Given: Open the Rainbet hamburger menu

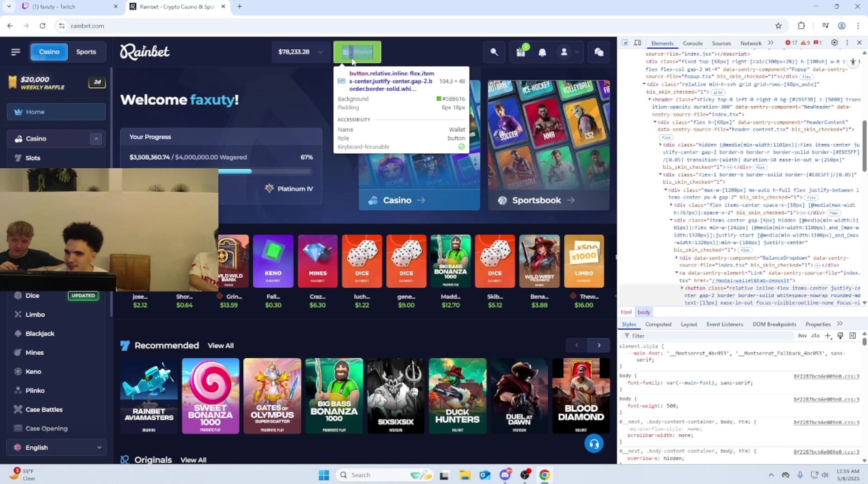Looking at the screenshot, I should point(16,52).
